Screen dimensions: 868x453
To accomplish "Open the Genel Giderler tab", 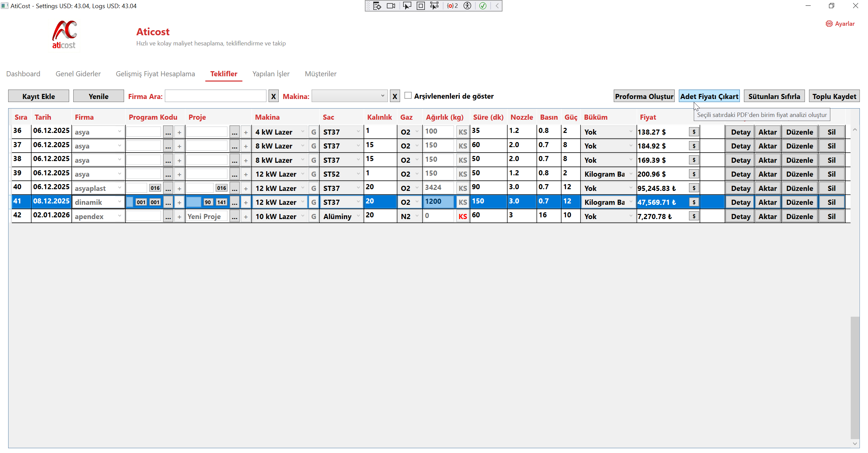I will coord(78,74).
